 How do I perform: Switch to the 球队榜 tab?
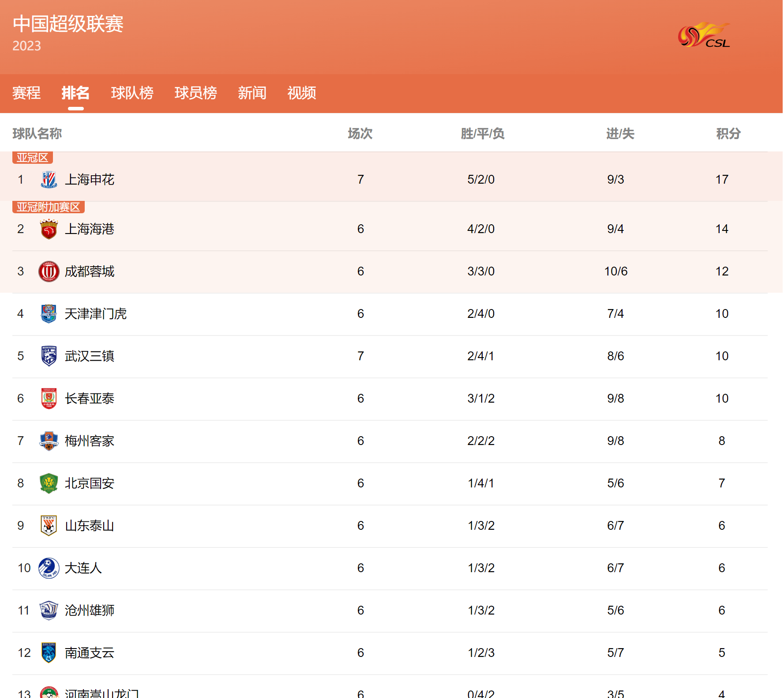(x=132, y=93)
